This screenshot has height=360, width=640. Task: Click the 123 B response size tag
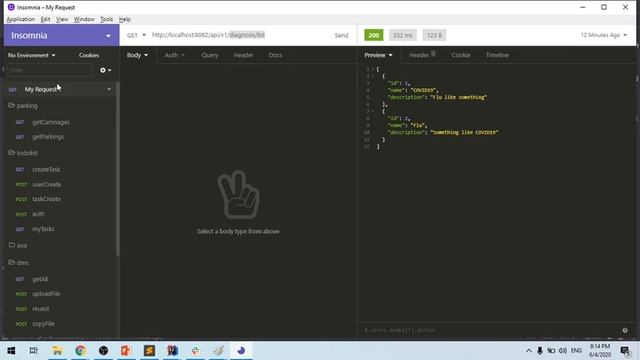coord(434,36)
